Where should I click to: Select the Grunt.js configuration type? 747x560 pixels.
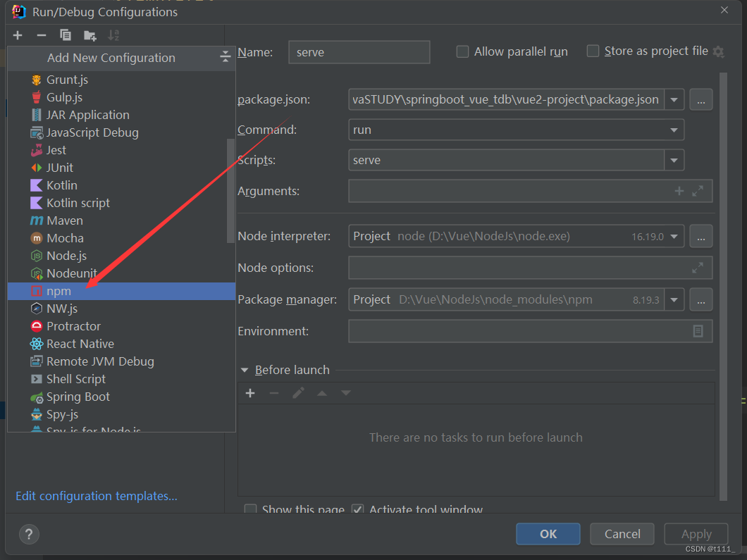click(121, 80)
